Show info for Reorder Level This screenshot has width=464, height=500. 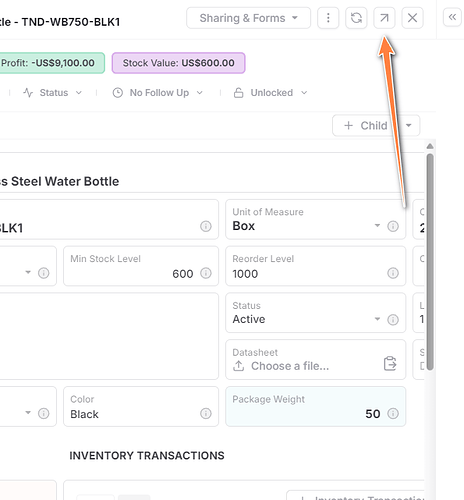393,273
